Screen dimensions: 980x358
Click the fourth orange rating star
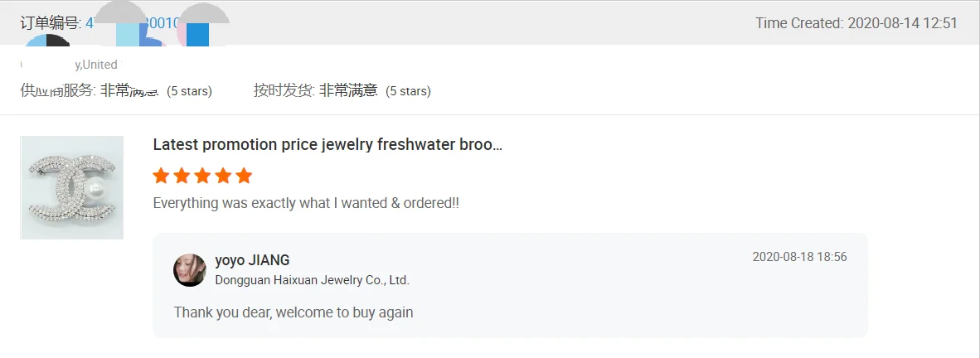point(223,176)
